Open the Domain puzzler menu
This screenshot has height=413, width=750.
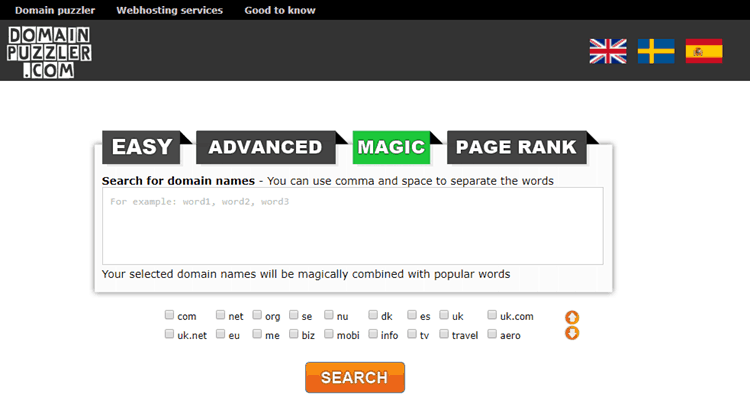55,10
